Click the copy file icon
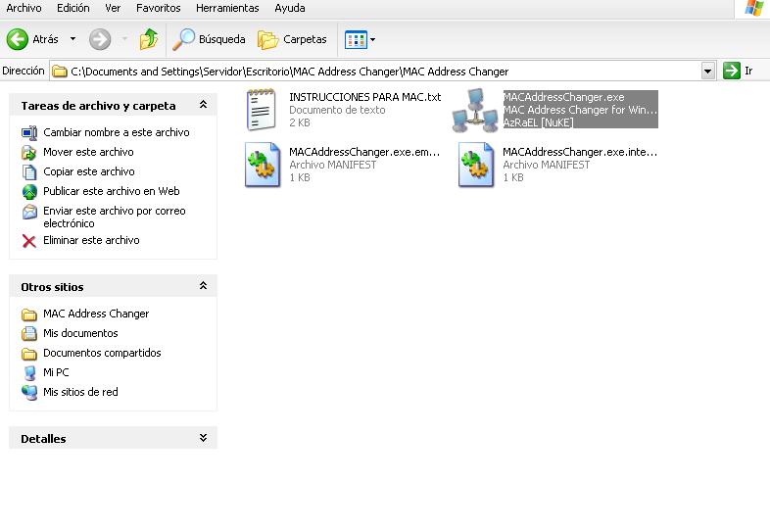770x532 pixels. (29, 171)
